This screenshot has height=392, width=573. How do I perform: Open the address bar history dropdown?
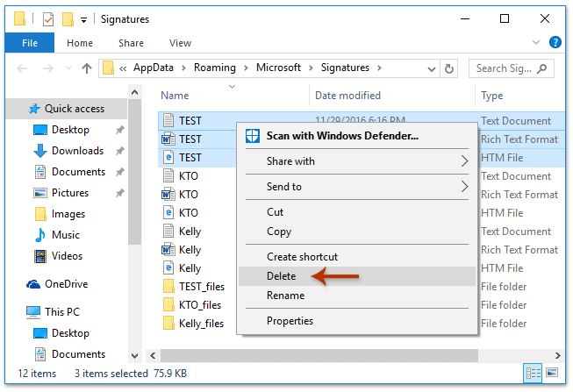pos(432,68)
